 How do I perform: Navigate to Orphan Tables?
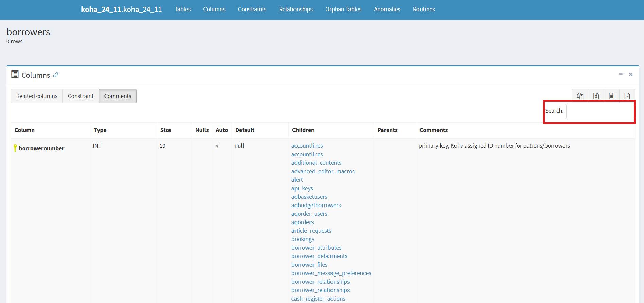[x=343, y=9]
